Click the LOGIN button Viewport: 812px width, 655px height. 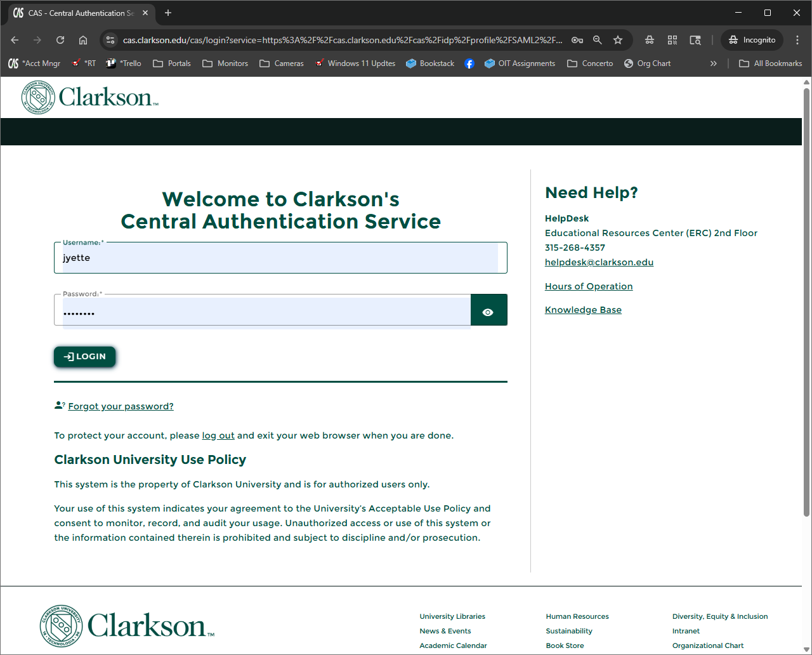point(84,357)
